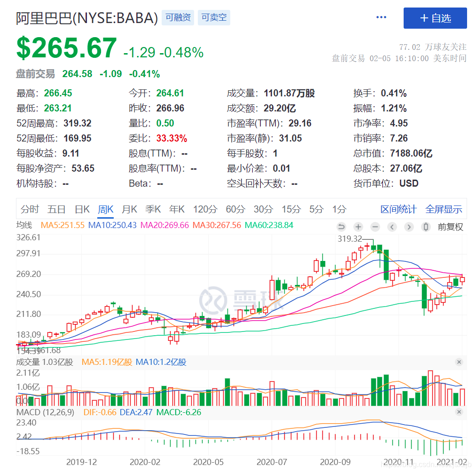Image resolution: width=476 pixels, height=473 pixels.
Task: Click the MA30:267.56 legend label
Action: tap(217, 225)
